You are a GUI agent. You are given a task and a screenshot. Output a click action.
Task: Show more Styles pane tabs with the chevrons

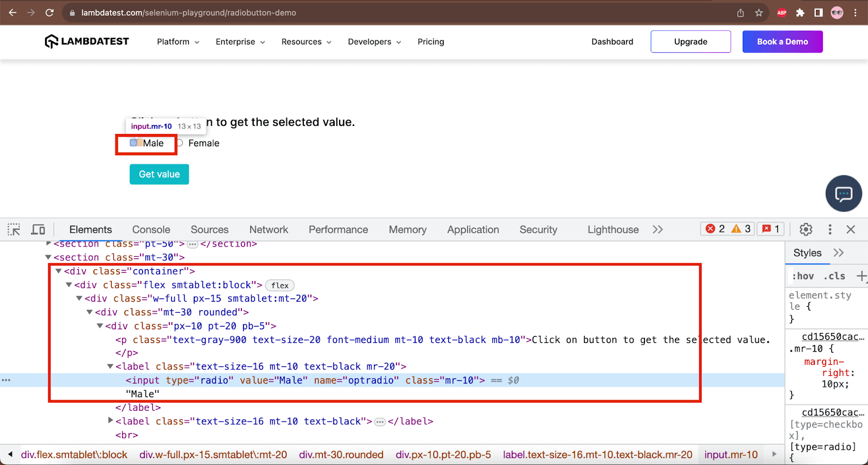coord(839,253)
